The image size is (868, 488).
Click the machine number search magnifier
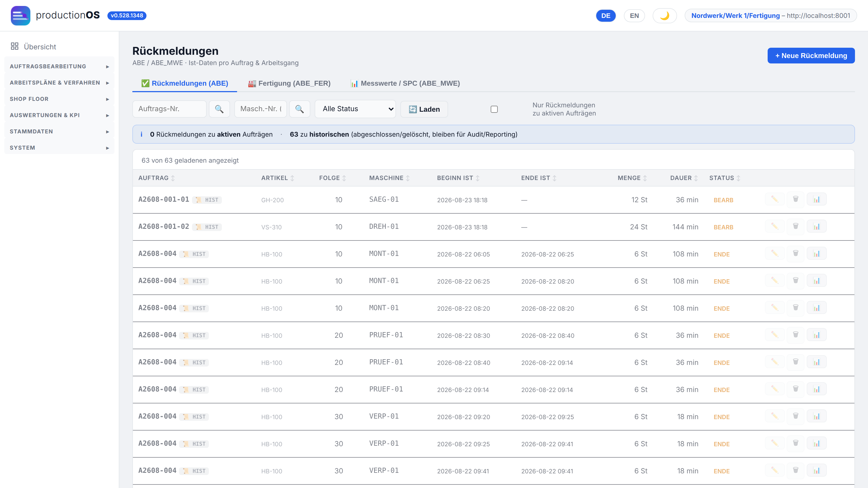pyautogui.click(x=299, y=109)
